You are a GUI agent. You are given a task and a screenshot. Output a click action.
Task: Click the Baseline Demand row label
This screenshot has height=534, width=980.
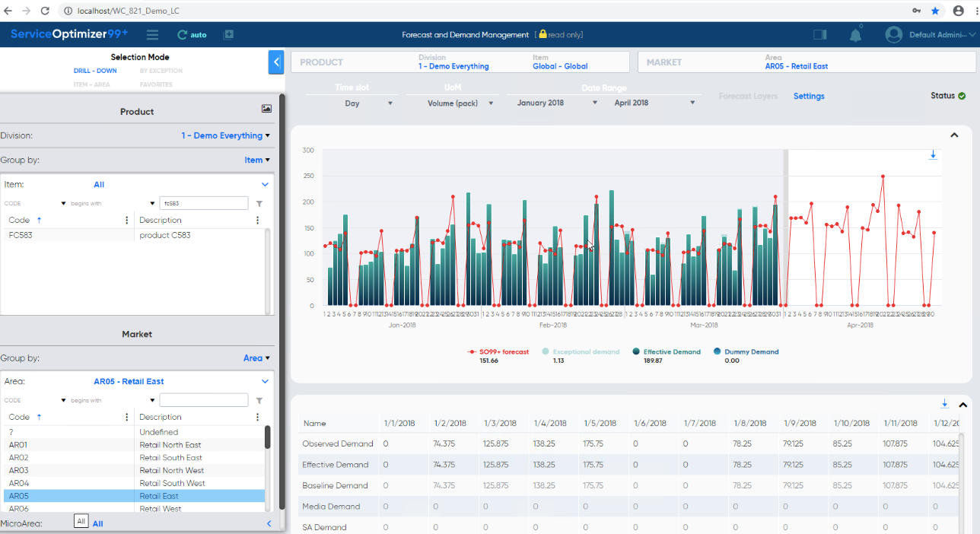[335, 485]
